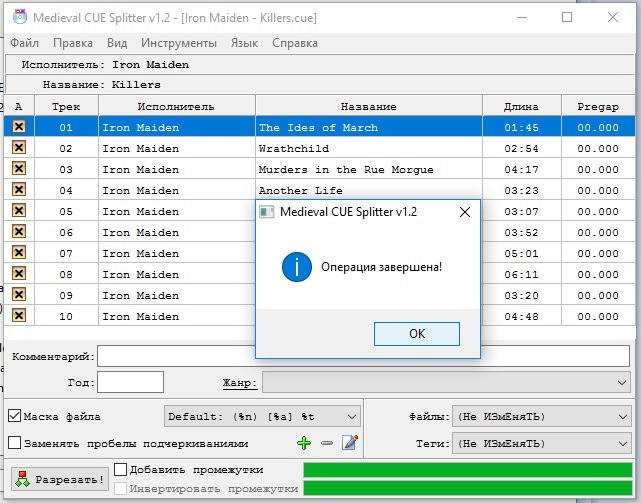
Task: Click the Год input field
Action: [130, 382]
